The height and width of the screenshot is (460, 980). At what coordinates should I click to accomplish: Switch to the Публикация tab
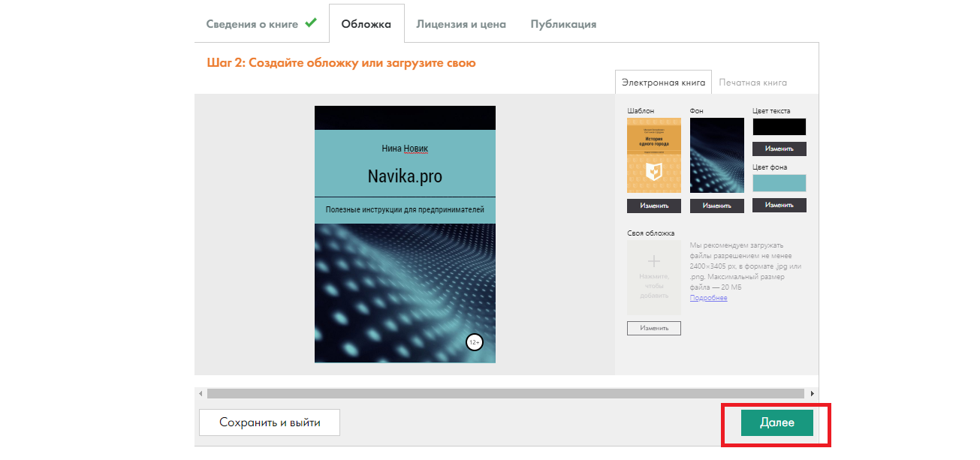tap(563, 24)
